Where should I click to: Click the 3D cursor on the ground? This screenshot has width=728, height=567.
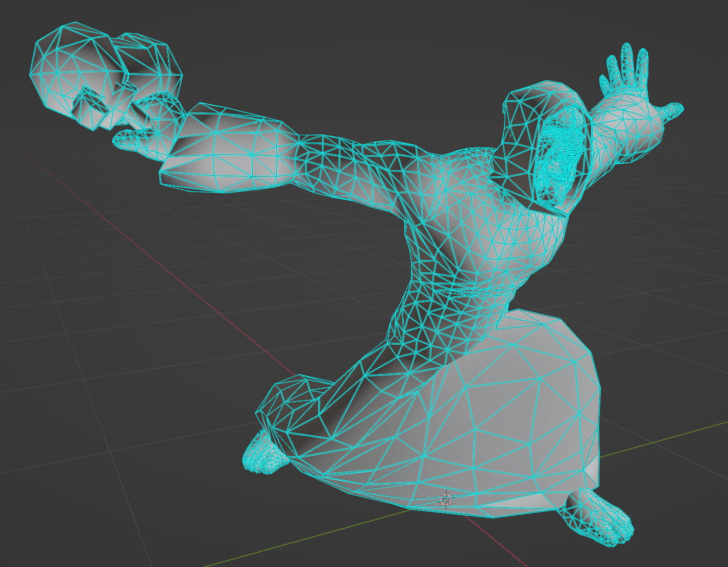pos(446,500)
